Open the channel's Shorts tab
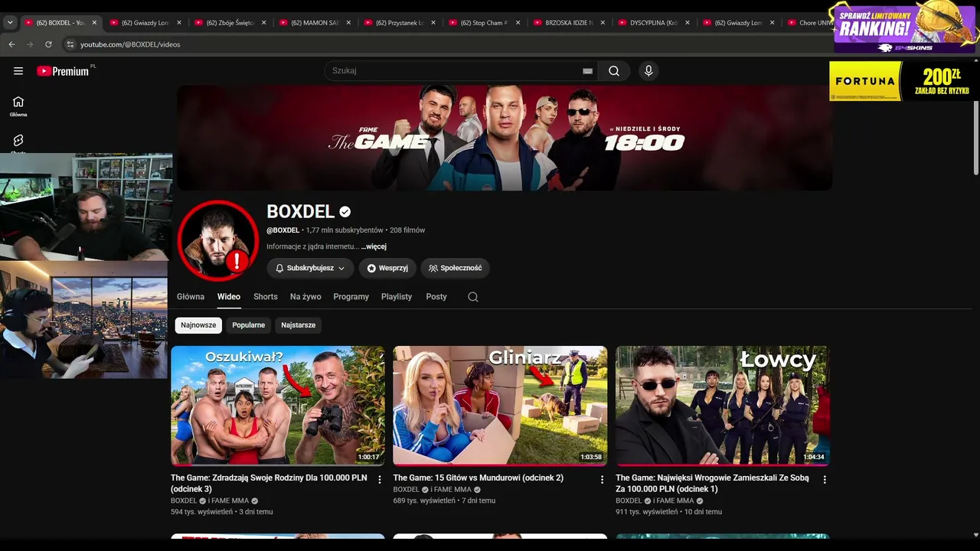The image size is (980, 551). (x=266, y=297)
